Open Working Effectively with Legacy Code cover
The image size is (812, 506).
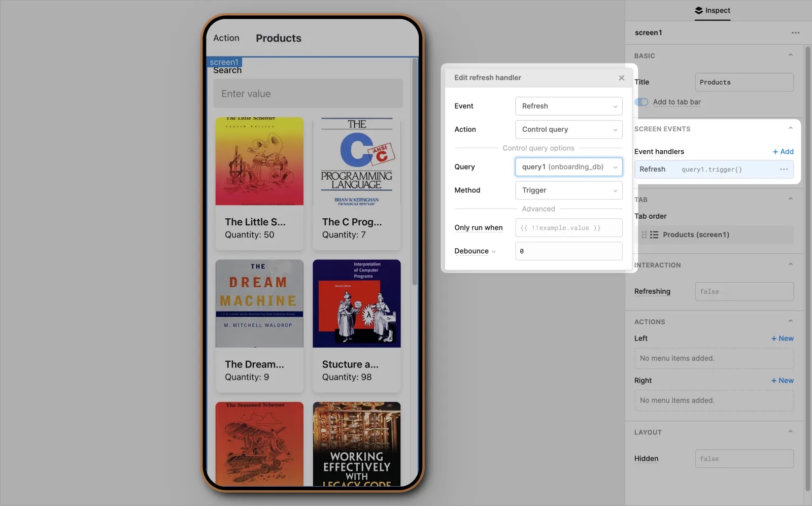tap(356, 444)
